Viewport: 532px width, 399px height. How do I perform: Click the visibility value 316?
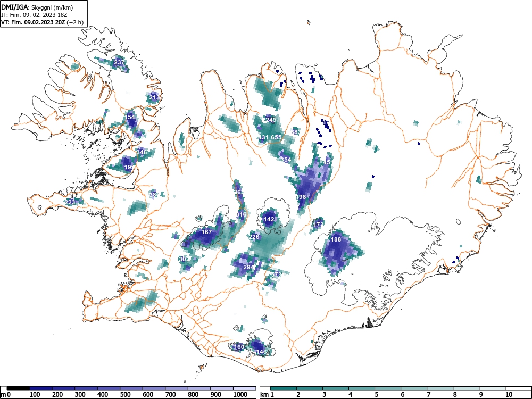coord(241,214)
